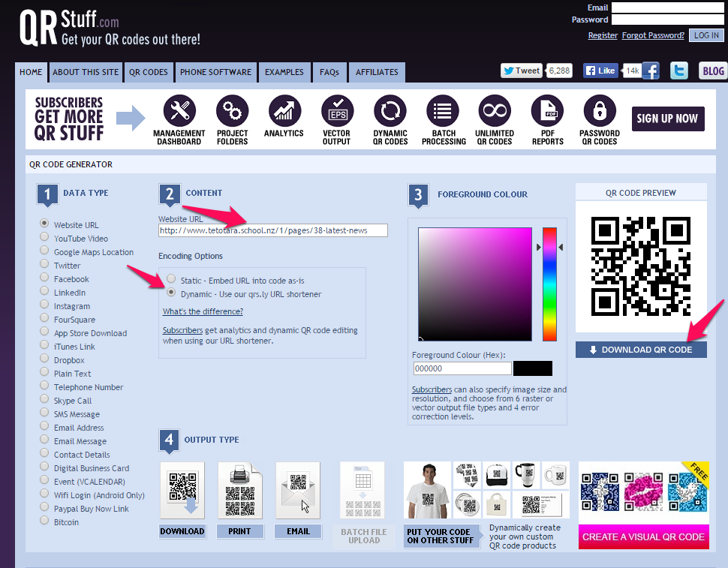This screenshot has height=568, width=728.
Task: Select the Twitter data type radio
Action: pos(44,263)
